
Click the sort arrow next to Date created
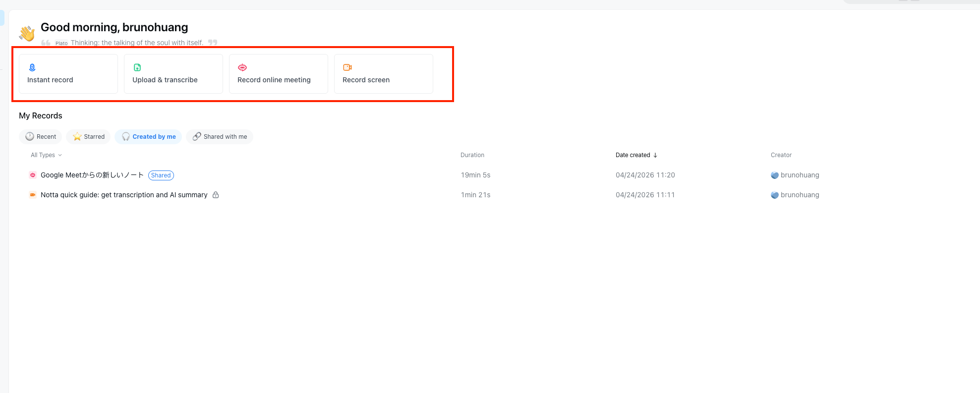(x=655, y=155)
